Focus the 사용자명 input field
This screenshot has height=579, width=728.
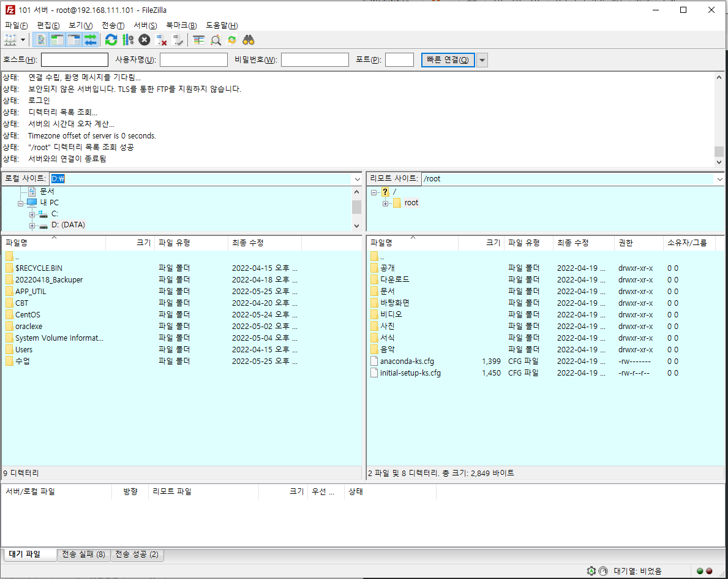193,60
